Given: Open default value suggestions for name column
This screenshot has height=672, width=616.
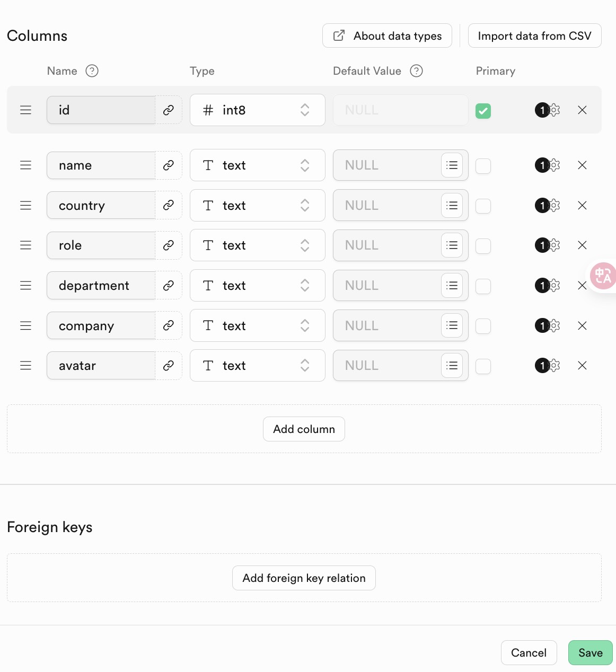Looking at the screenshot, I should tap(452, 165).
